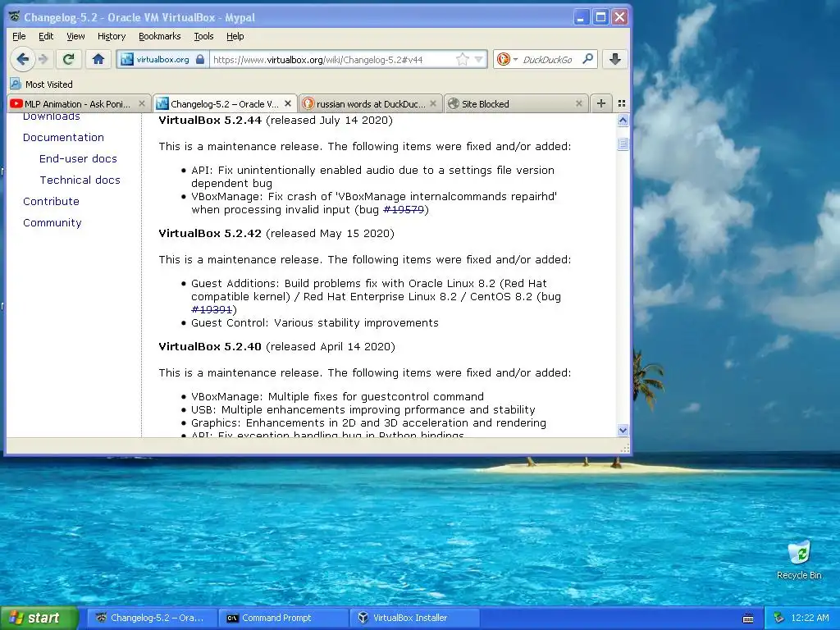Open bug #19391 link
Viewport: 840px width, 630px height.
click(x=212, y=309)
